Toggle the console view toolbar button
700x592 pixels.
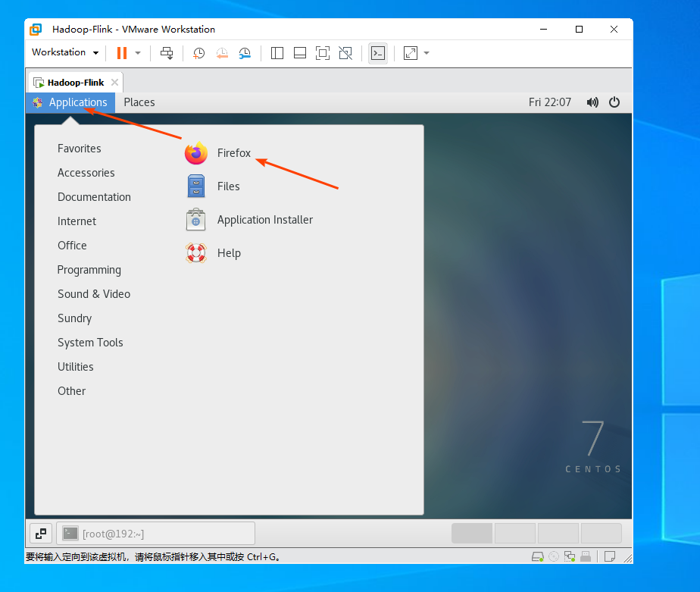tap(378, 53)
